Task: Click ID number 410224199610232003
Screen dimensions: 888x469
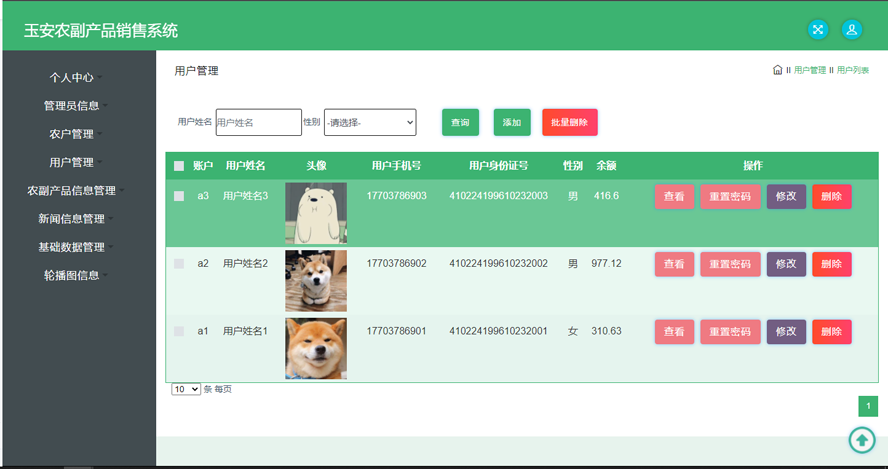Action: pyautogui.click(x=498, y=196)
